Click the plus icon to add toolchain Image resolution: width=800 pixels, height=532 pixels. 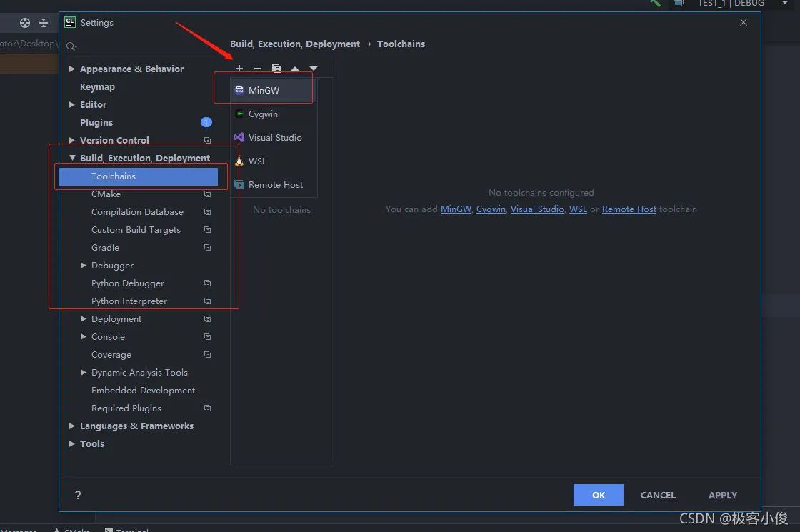tap(239, 69)
